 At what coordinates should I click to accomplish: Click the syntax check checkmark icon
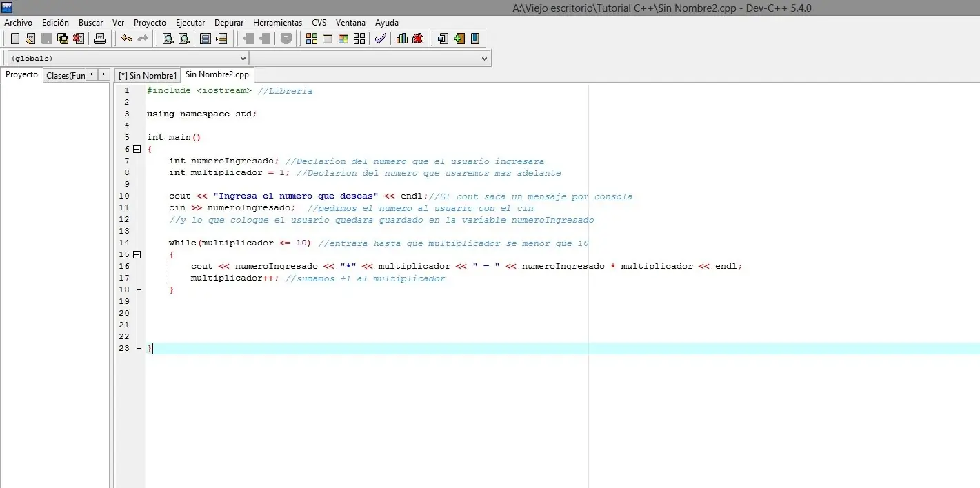coord(380,39)
